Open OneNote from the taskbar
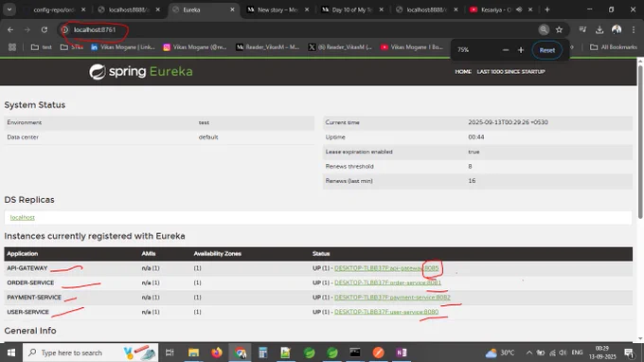The width and height of the screenshot is (644, 362). pyautogui.click(x=402, y=353)
